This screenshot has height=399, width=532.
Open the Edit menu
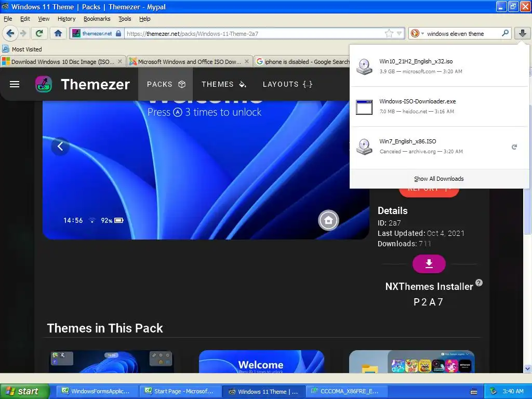25,19
